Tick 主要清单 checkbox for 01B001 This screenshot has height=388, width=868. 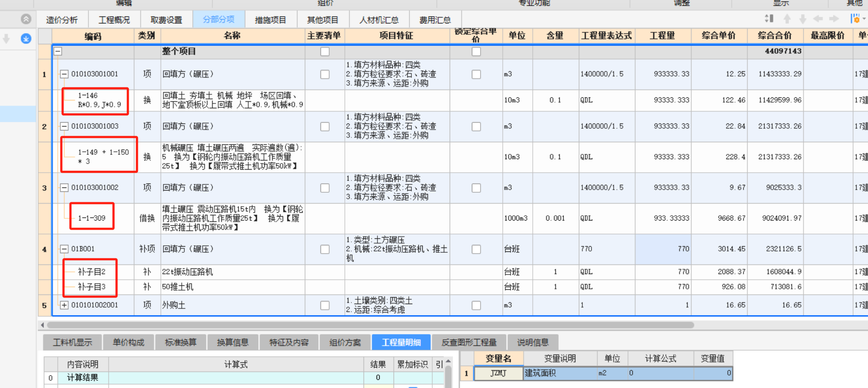coord(325,249)
